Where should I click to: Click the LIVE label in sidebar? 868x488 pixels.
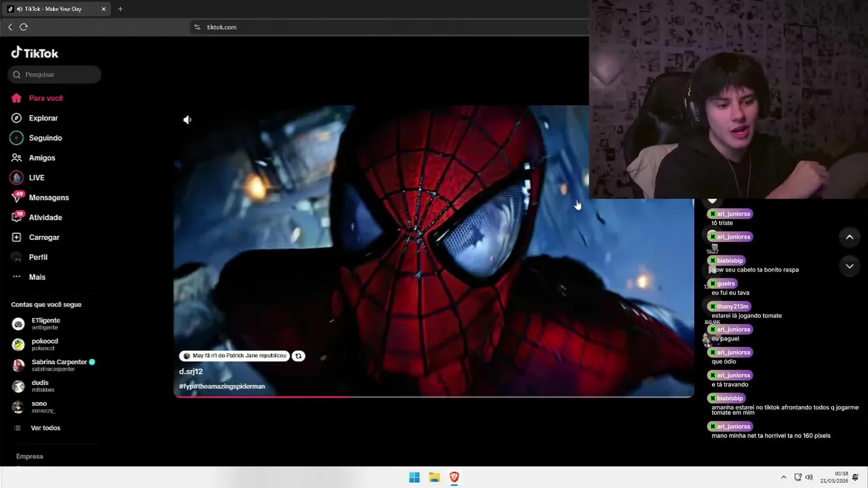[37, 178]
